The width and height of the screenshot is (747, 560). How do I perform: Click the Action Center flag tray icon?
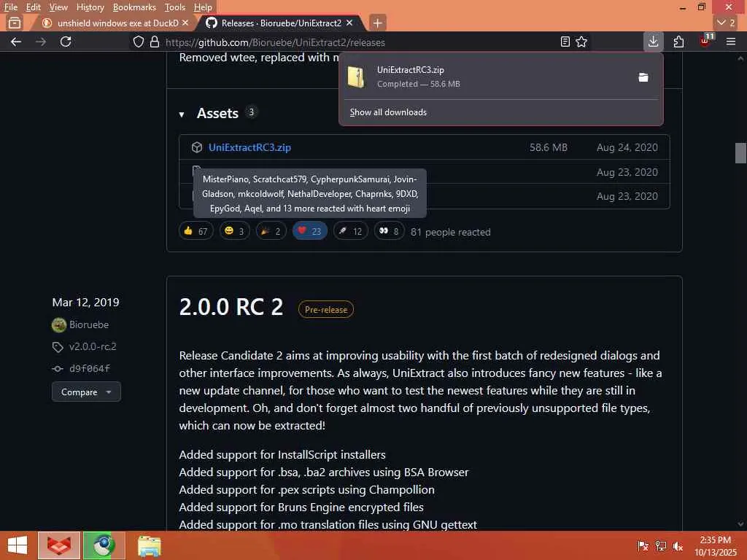[x=643, y=545]
